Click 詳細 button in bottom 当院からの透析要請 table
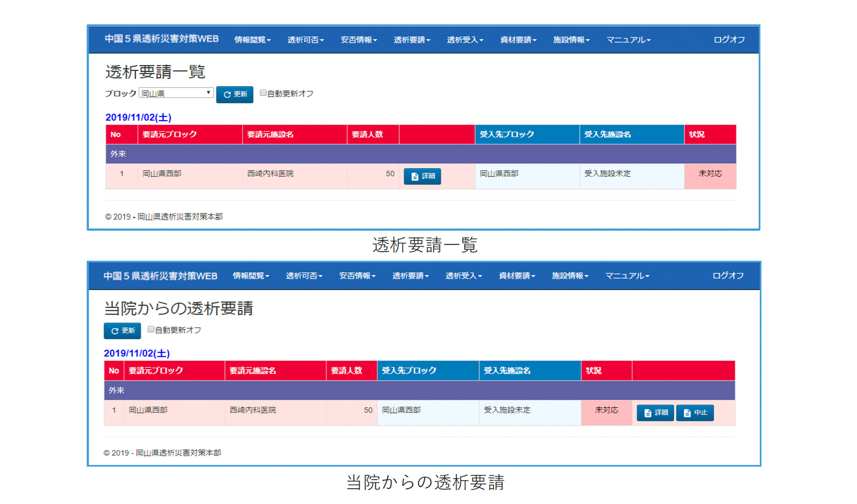 click(x=655, y=413)
